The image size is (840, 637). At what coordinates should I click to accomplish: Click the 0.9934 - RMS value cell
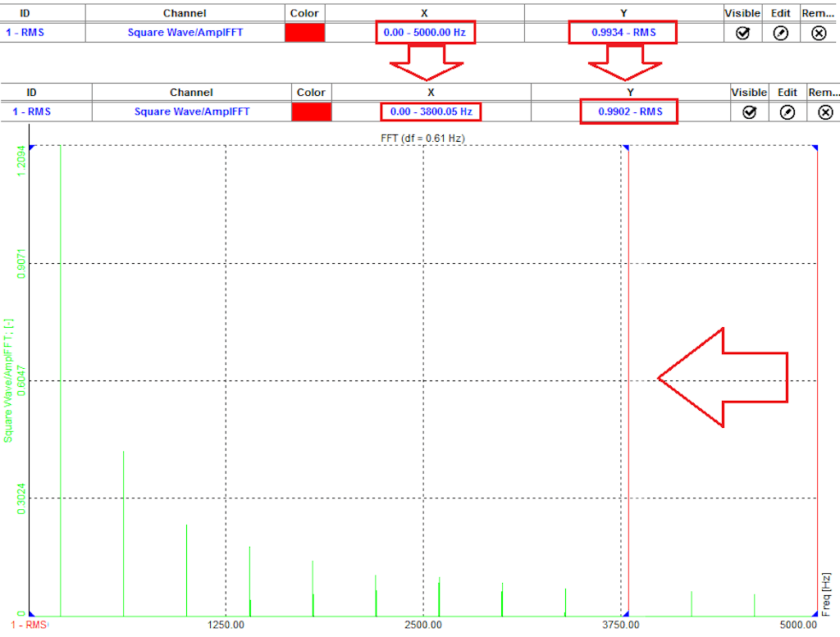click(x=623, y=33)
